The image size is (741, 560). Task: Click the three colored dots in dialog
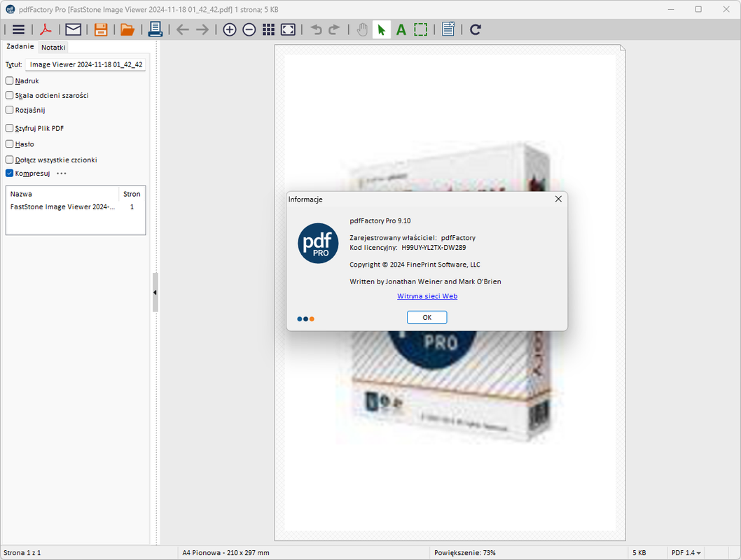306,319
